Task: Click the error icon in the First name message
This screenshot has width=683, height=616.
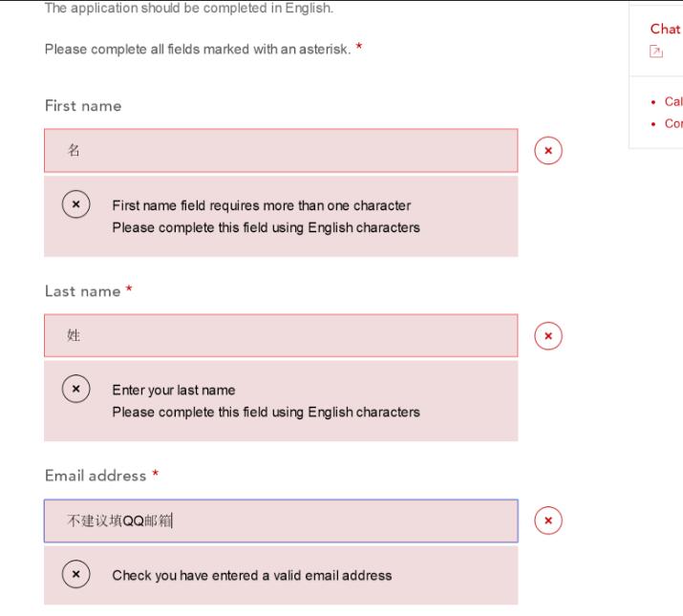Action: pyautogui.click(x=76, y=204)
